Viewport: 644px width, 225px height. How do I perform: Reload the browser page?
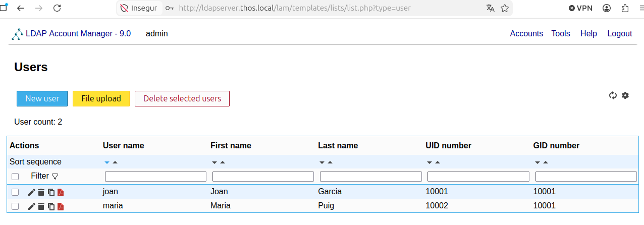pyautogui.click(x=57, y=8)
